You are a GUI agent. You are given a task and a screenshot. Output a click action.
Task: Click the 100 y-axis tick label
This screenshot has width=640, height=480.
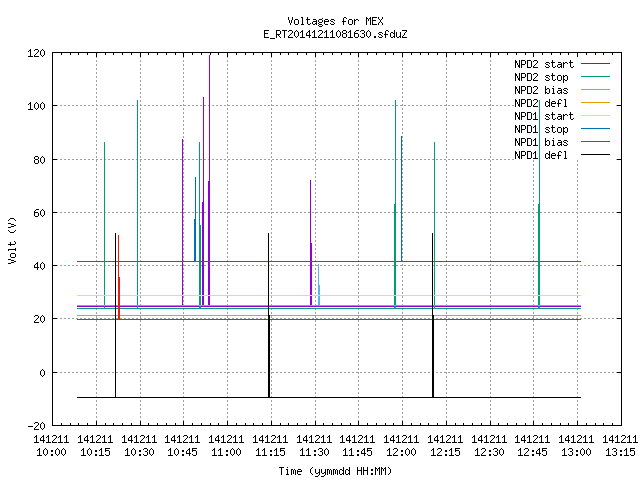click(36, 106)
